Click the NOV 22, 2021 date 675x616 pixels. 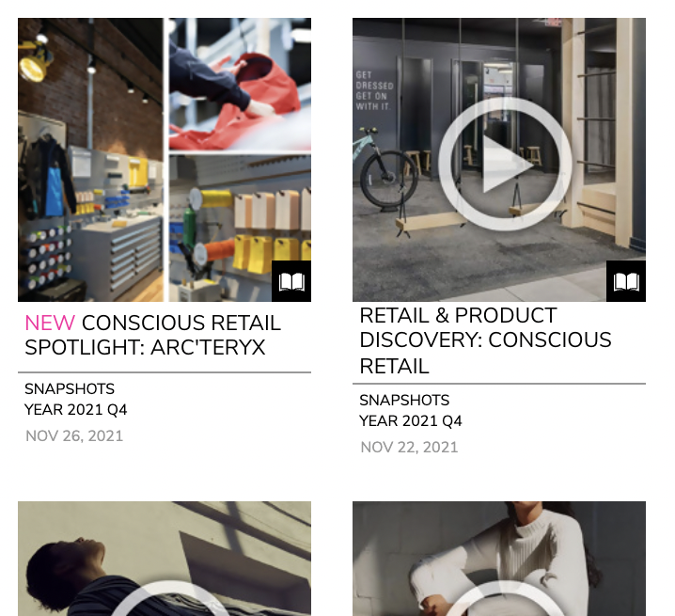point(409,447)
